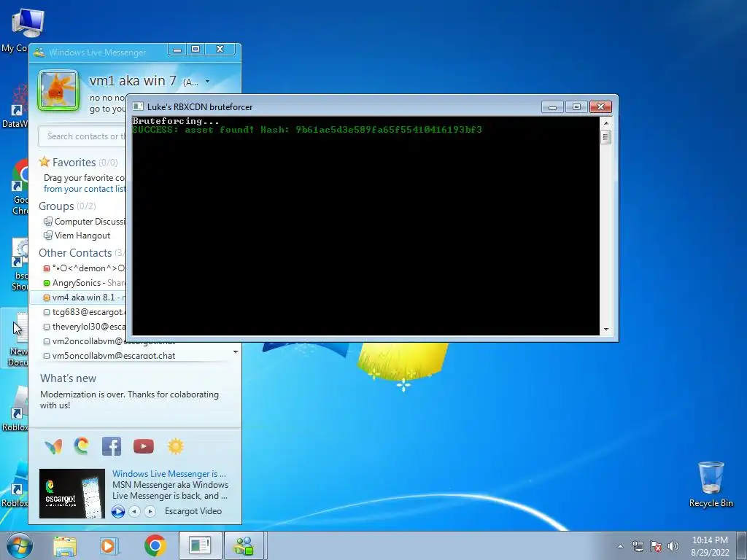This screenshot has height=560, width=747.
Task: Maximize the Windows Live Messenger window
Action: 196,50
